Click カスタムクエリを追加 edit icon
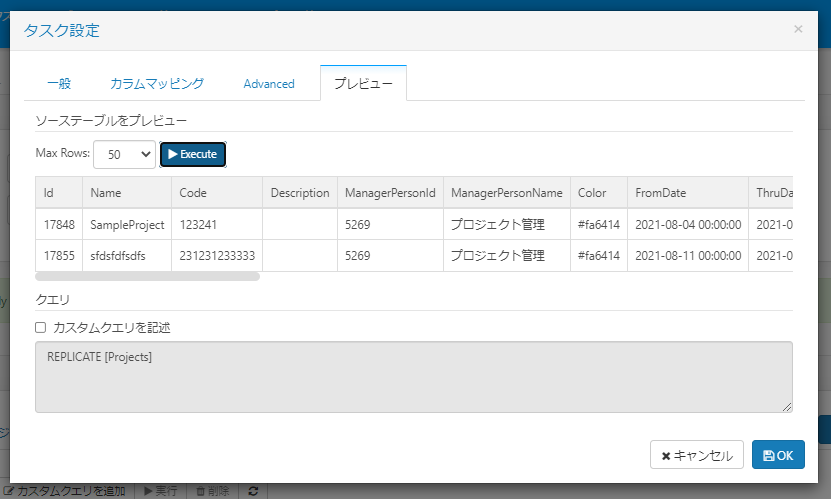Viewport: 831px width, 499px height. [9, 491]
